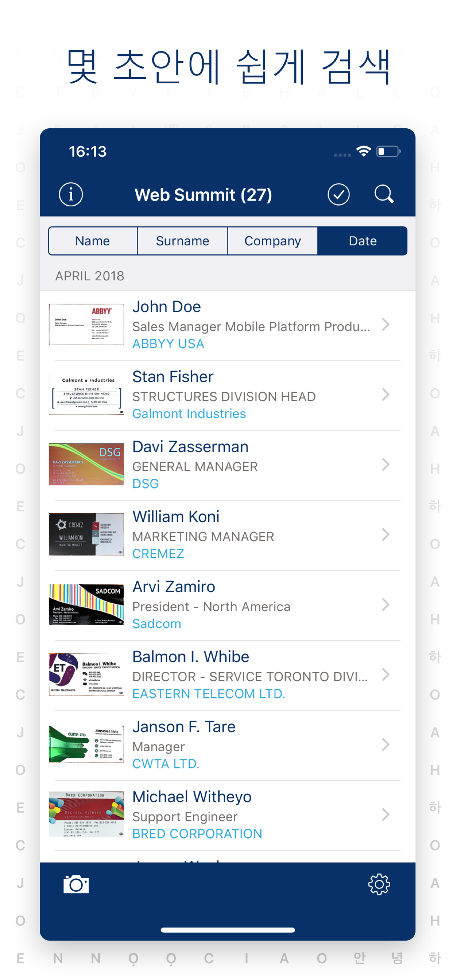Open Davi Zasserman DSG card thumbnail

[86, 464]
